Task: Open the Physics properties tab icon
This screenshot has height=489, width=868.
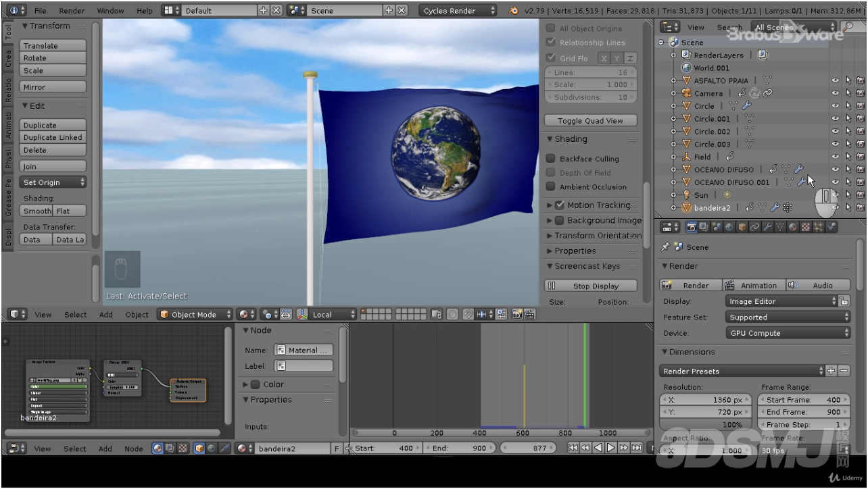Action: tap(832, 227)
